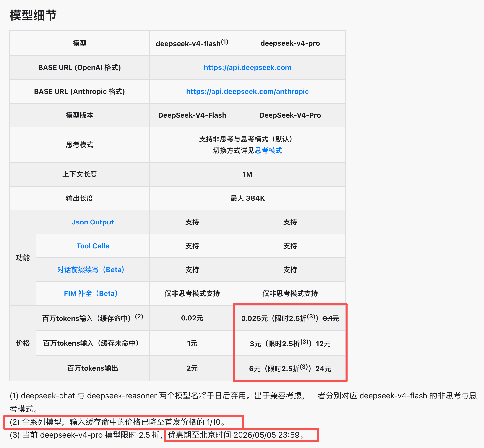484x448 pixels.
Task: Open the https://api.deepseek.com link
Action: (x=247, y=67)
